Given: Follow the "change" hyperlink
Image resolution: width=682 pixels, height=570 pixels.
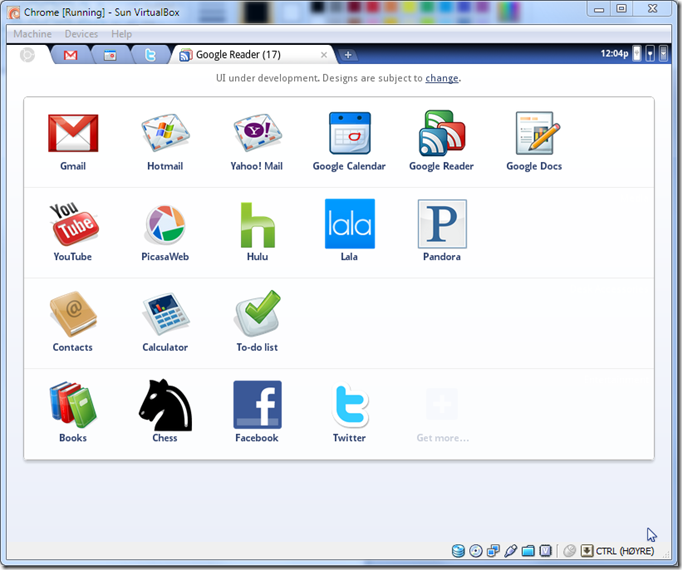Looking at the screenshot, I should pos(441,78).
